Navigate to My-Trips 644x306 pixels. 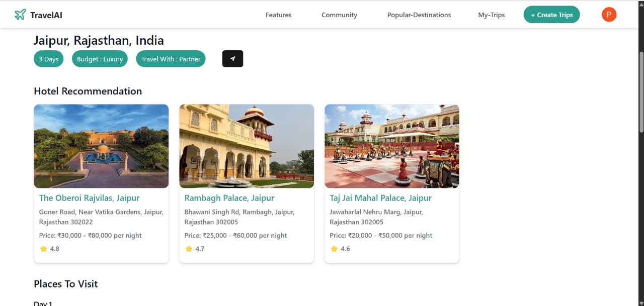pyautogui.click(x=491, y=15)
